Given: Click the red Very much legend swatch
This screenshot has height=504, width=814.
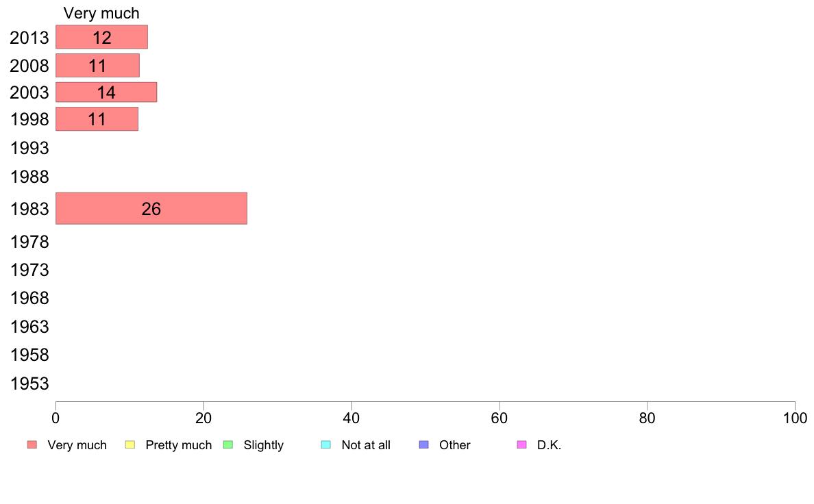Looking at the screenshot, I should pos(32,445).
